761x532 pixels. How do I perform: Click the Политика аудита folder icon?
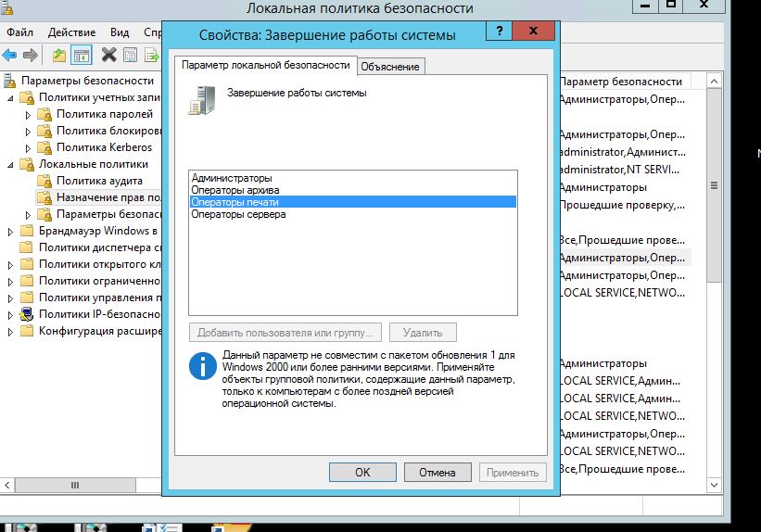click(x=44, y=181)
